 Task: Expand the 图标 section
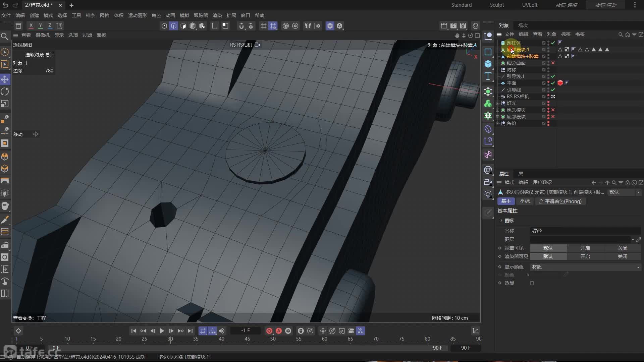click(x=501, y=221)
